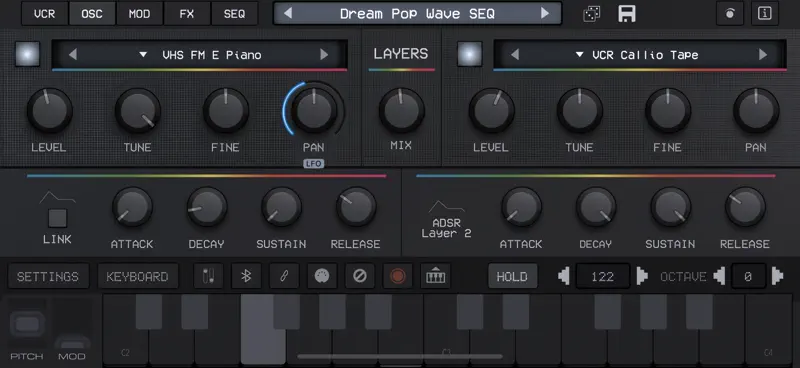Viewport: 800px width, 368px height.
Task: Click layer 1 SUSTAIN knob
Action: [x=281, y=207]
